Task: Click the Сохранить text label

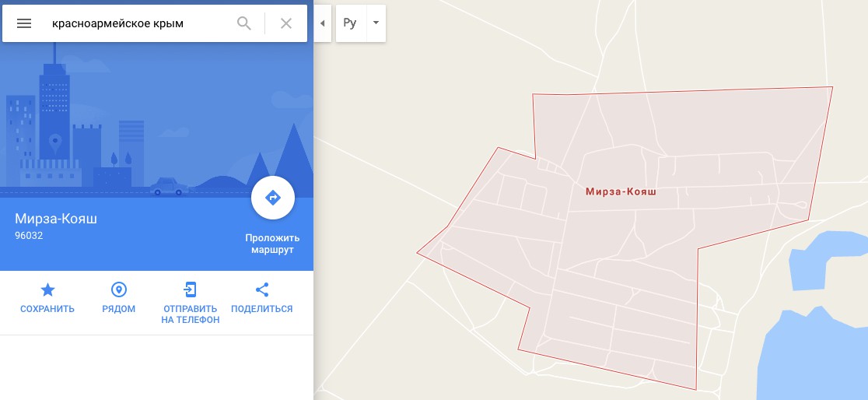Action: click(47, 309)
